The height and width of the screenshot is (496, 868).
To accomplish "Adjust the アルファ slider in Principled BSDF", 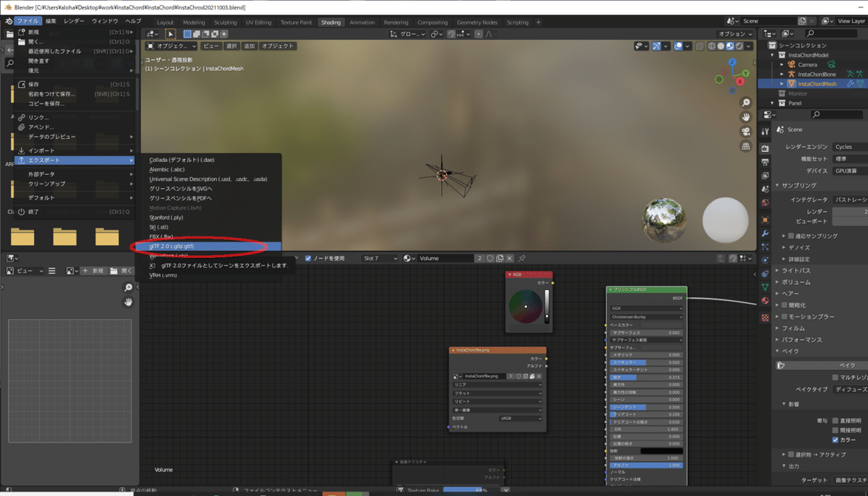I will 647,465.
